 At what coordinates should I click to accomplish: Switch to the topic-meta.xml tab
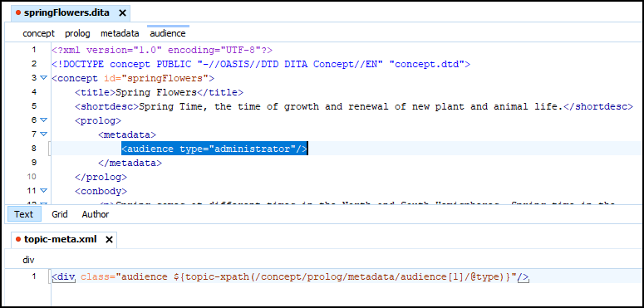pos(60,240)
